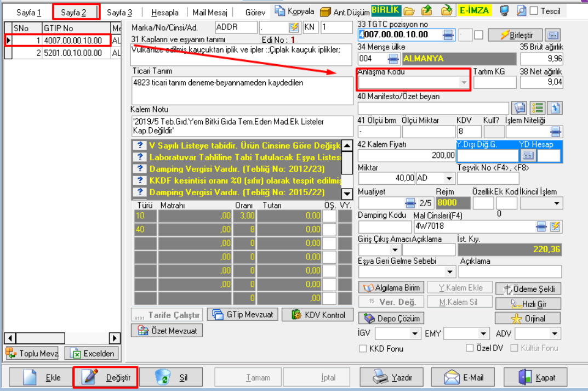Image resolution: width=588 pixels, height=391 pixels.
Task: Click the Değiştir button
Action: pos(106,377)
